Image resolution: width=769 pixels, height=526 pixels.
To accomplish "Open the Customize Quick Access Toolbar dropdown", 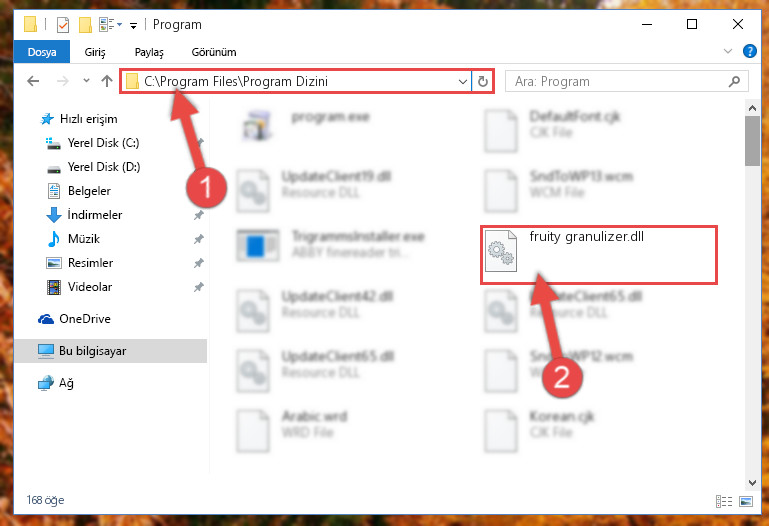I will point(133,25).
